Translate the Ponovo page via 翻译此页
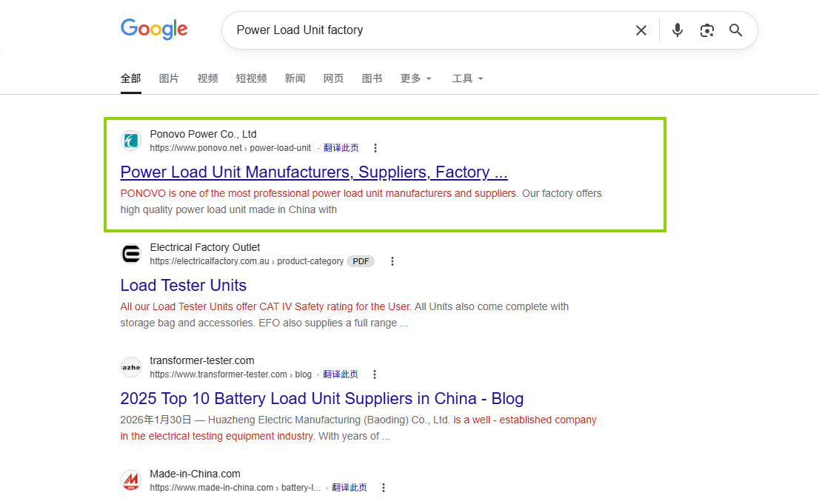 [x=341, y=148]
